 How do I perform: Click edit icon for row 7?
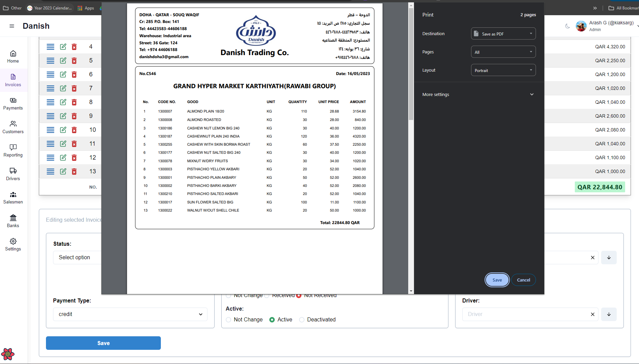[63, 88]
